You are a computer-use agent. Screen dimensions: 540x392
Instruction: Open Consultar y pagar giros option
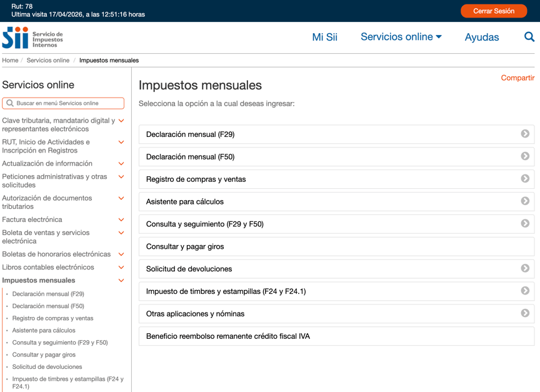point(185,246)
